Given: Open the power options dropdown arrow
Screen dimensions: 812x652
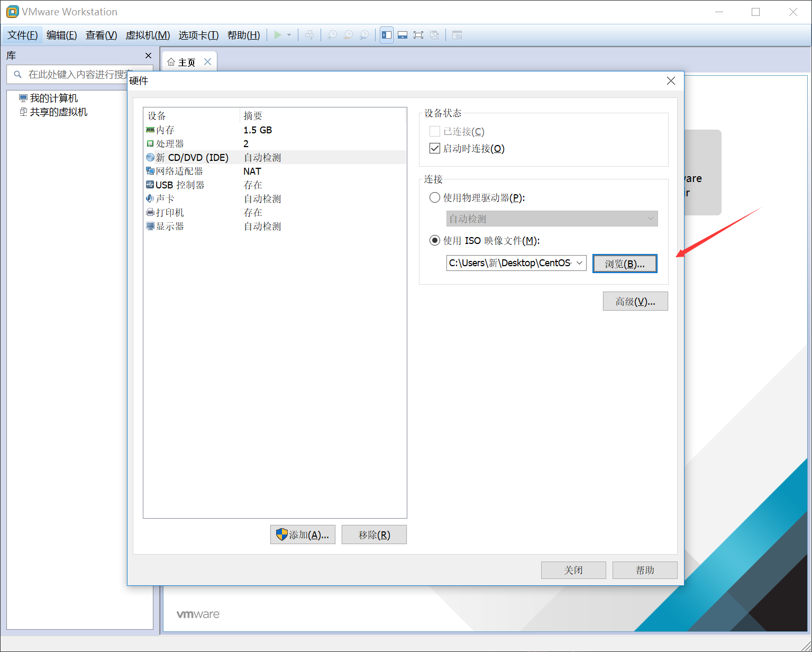Looking at the screenshot, I should coord(289,35).
